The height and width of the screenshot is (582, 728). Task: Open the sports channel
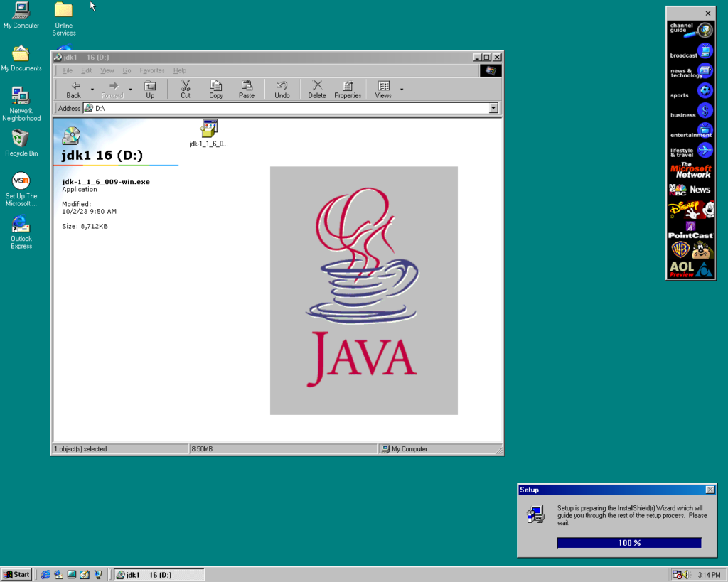tap(691, 90)
